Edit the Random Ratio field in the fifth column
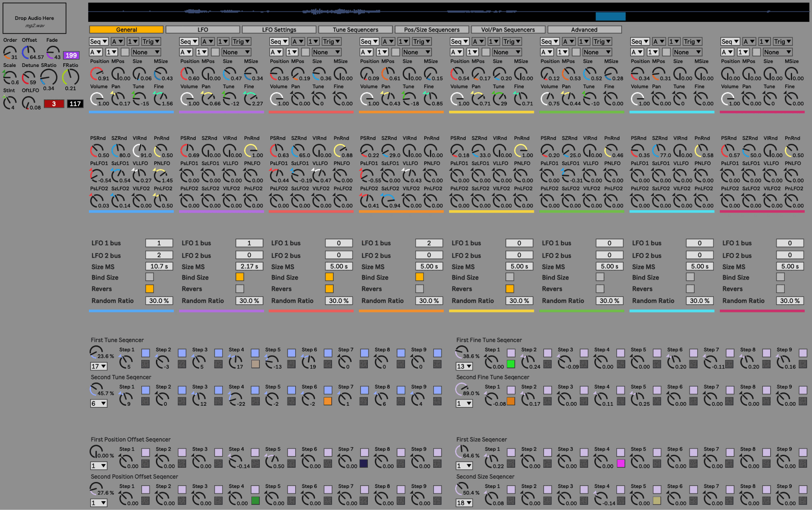This screenshot has width=812, height=510. point(519,301)
